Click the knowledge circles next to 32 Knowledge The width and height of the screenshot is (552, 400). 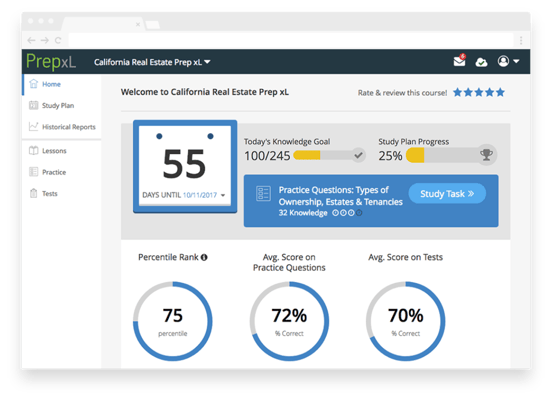[347, 213]
